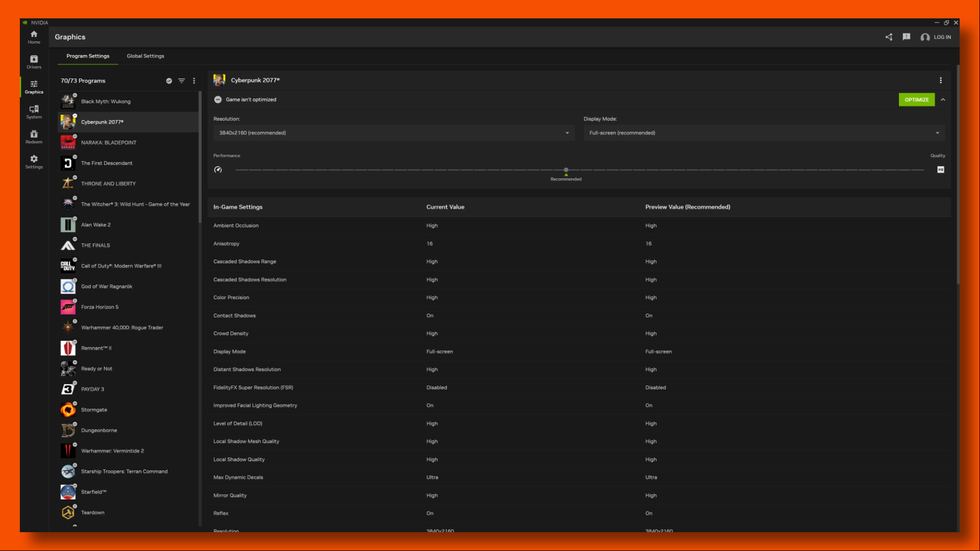Screen dimensions: 980x551
Task: Click Max Dynamic Decals Ultra current value
Action: click(432, 478)
